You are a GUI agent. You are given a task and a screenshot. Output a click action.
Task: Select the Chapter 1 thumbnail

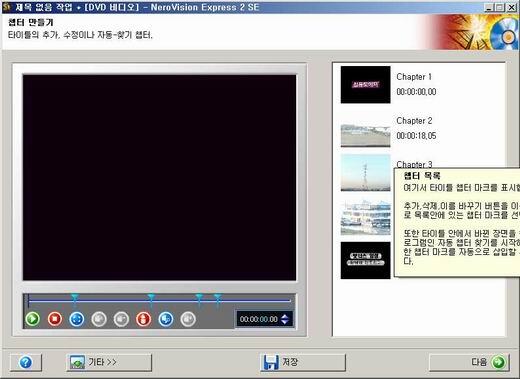(365, 85)
